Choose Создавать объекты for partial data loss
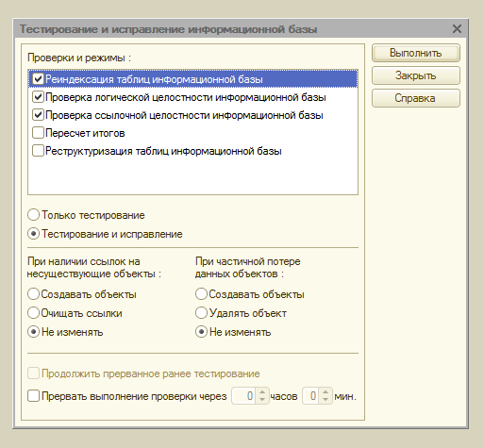 pyautogui.click(x=201, y=294)
